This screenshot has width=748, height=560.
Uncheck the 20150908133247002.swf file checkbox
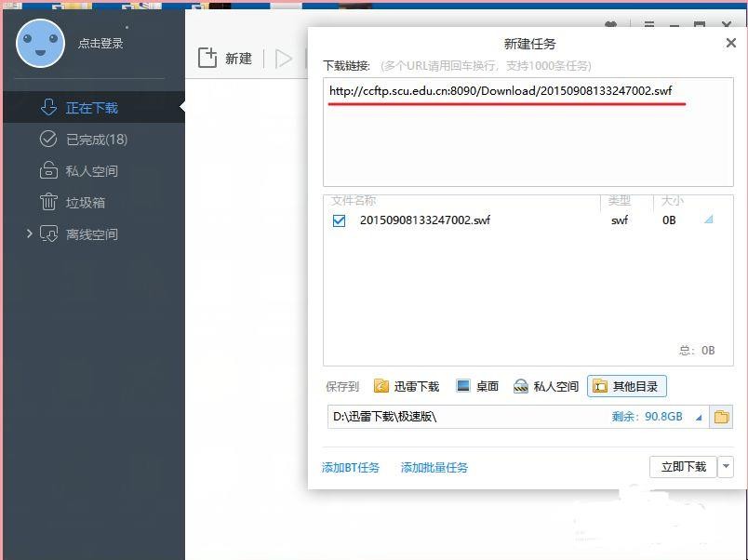point(339,220)
